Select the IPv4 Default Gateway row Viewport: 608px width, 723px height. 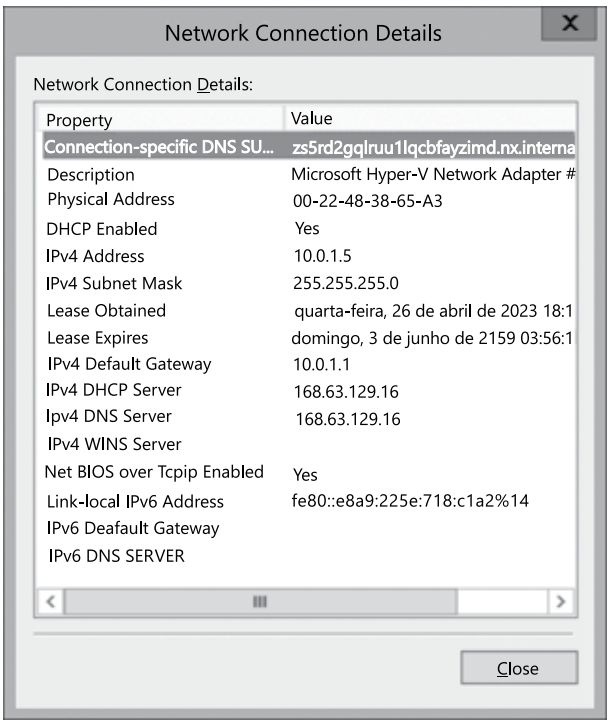coord(129,364)
